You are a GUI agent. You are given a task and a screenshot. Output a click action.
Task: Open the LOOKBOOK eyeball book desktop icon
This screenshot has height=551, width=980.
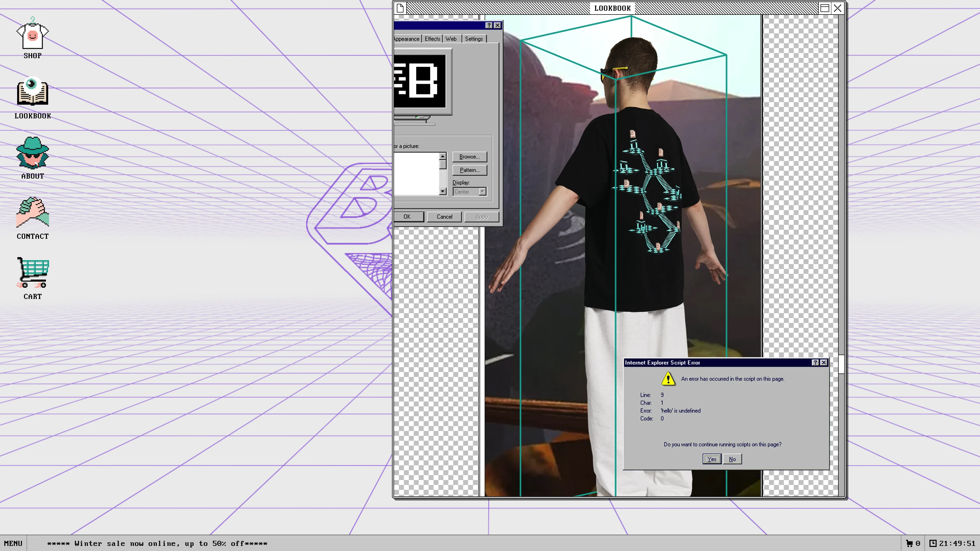32,98
